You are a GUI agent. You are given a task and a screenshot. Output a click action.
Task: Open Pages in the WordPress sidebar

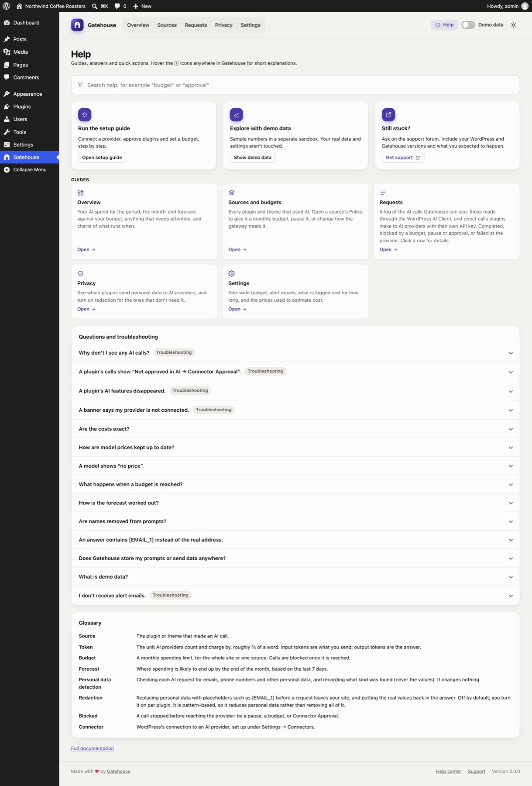[x=30, y=65]
